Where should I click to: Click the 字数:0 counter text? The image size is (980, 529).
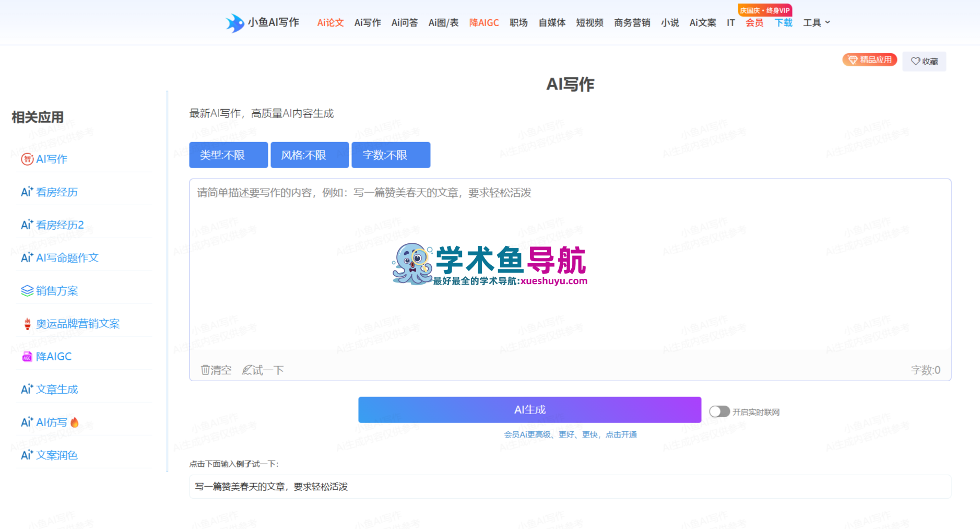pyautogui.click(x=926, y=370)
